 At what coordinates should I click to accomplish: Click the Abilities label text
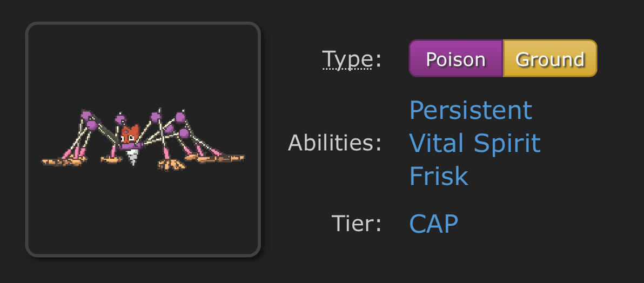[x=334, y=143]
